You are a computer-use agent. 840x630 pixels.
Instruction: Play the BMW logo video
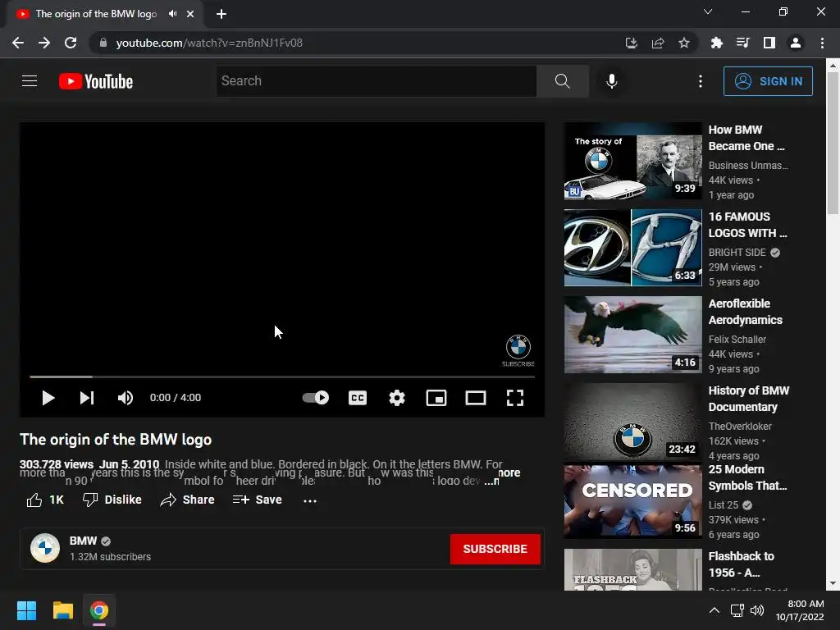pos(48,398)
